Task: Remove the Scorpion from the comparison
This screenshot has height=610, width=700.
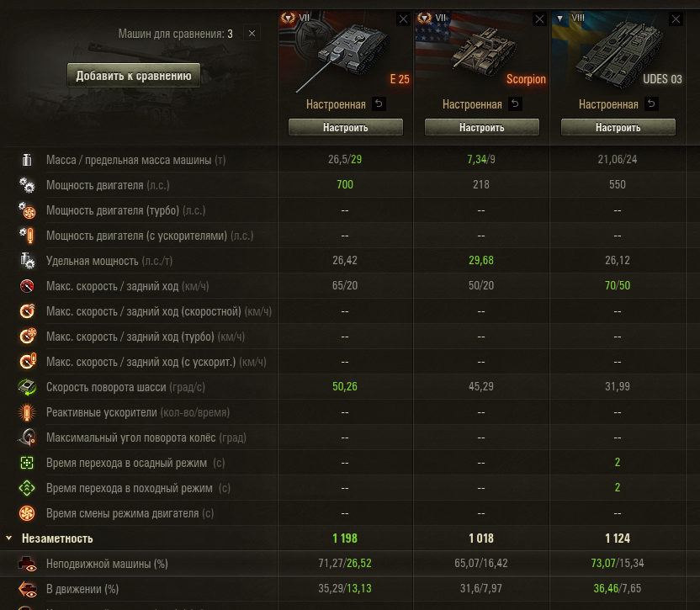Action: click(x=539, y=19)
